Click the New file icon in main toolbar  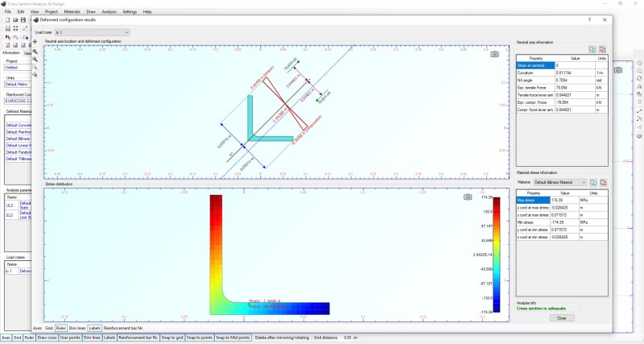[7, 19]
